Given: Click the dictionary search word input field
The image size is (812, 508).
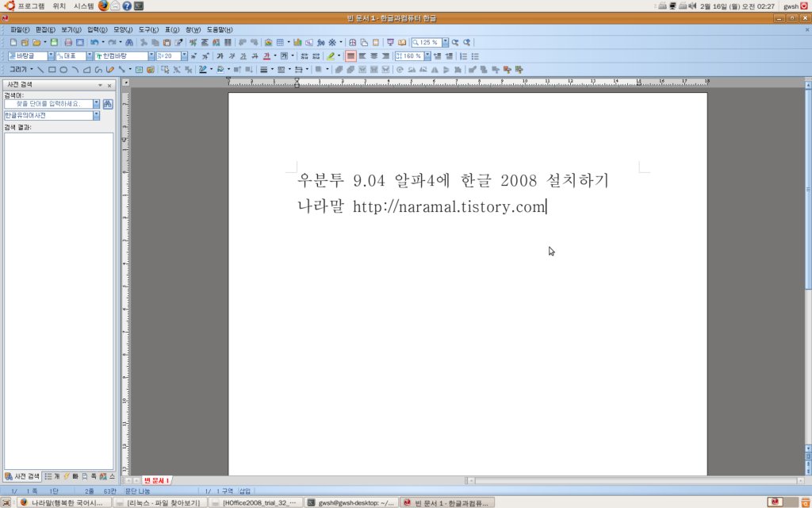Looking at the screenshot, I should pos(48,104).
